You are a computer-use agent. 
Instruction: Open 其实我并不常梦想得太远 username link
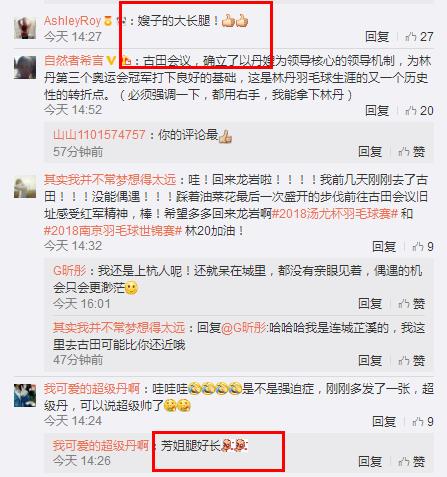click(x=110, y=180)
